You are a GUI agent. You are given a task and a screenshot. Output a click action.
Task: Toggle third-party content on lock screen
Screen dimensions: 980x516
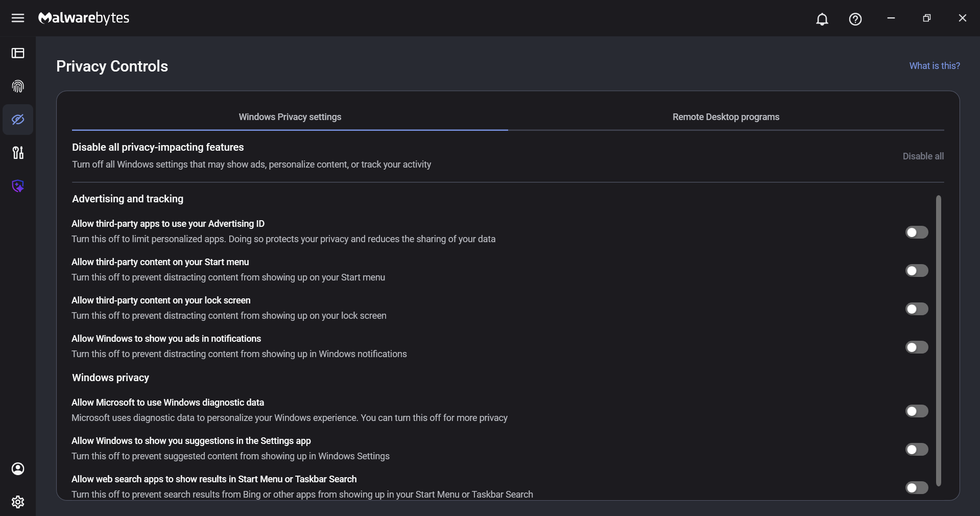click(917, 309)
